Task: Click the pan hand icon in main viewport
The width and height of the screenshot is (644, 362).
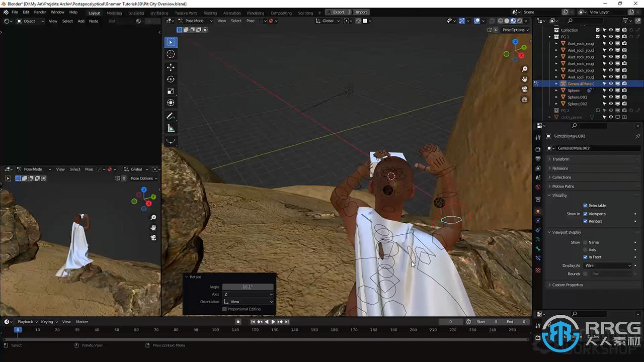Action: [x=524, y=79]
